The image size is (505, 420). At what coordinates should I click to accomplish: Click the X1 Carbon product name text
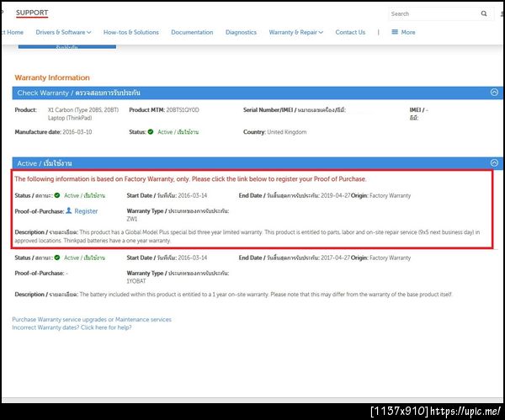tap(83, 114)
